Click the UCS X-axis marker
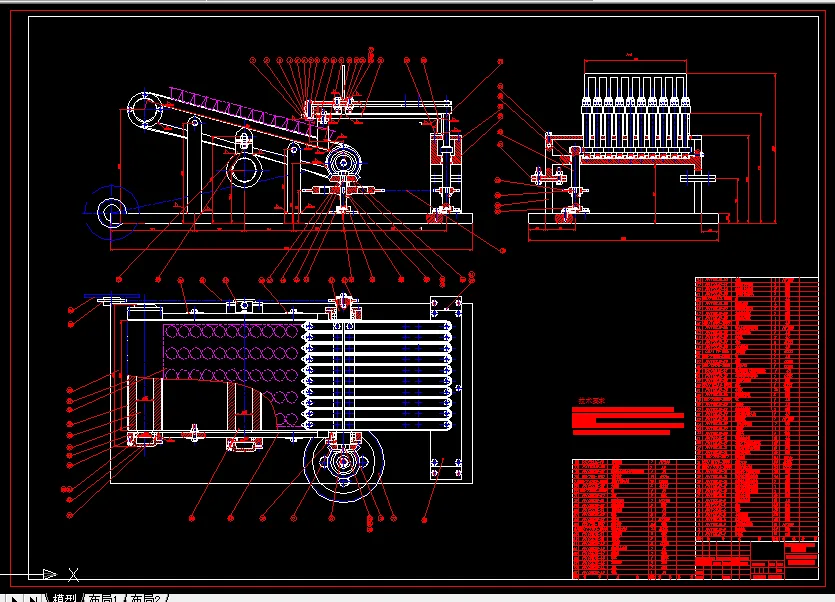 [x=73, y=574]
